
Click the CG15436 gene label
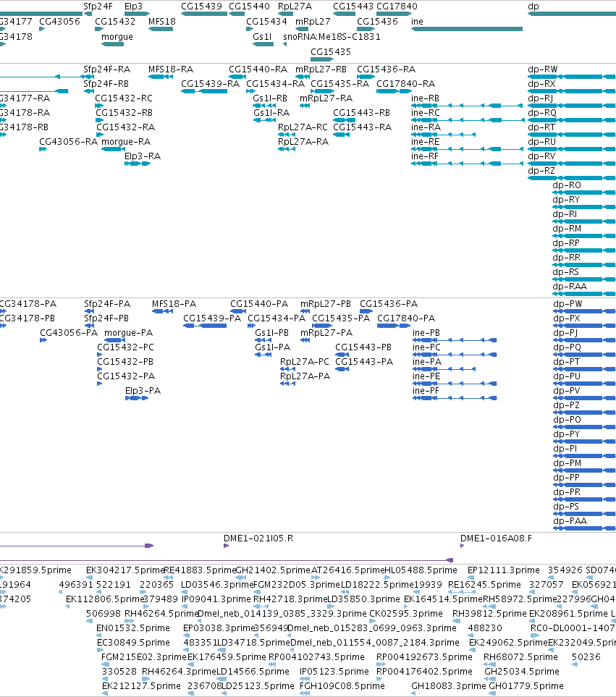click(377, 22)
